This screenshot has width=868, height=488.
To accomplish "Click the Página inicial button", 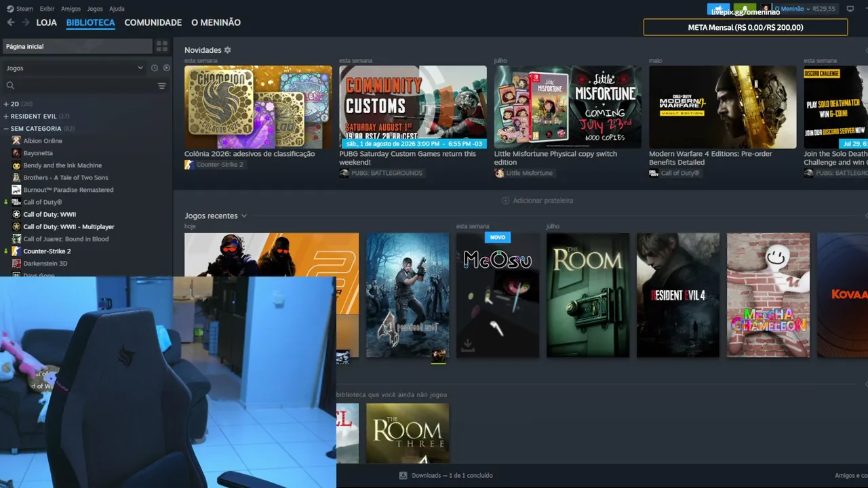I will [x=78, y=46].
